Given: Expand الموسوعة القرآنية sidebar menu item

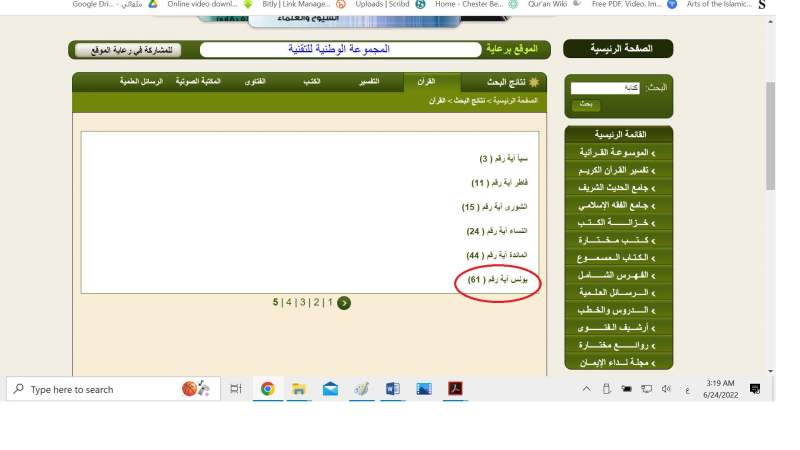Looking at the screenshot, I should pyautogui.click(x=618, y=153).
